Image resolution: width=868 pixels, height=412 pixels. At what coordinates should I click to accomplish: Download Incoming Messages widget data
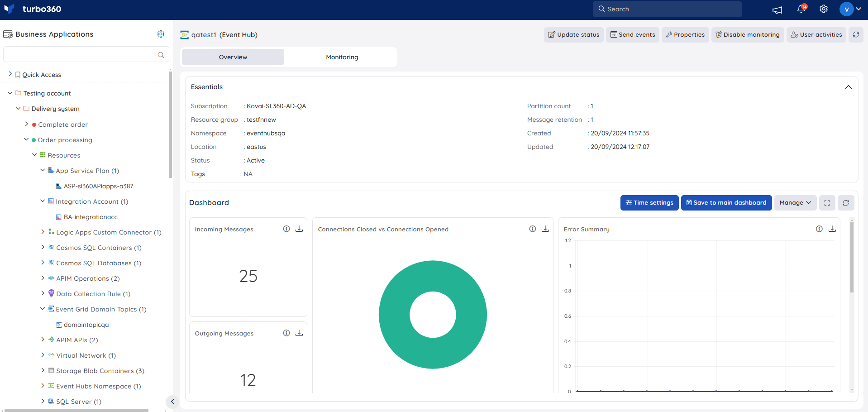coord(299,229)
